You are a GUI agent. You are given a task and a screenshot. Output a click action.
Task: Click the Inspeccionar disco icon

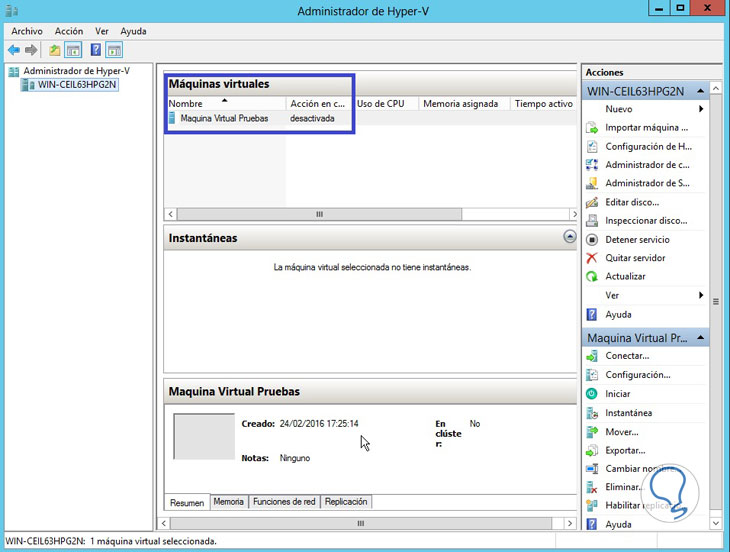coord(592,221)
